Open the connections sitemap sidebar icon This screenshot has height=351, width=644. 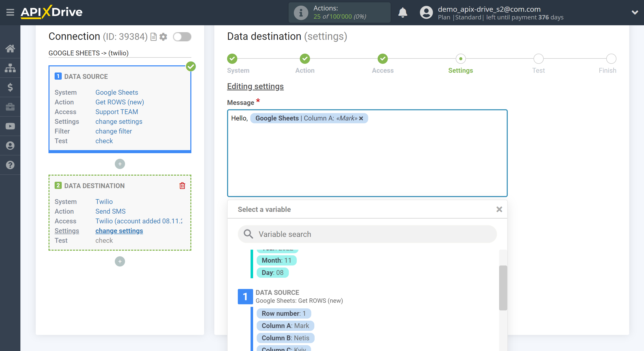10,68
